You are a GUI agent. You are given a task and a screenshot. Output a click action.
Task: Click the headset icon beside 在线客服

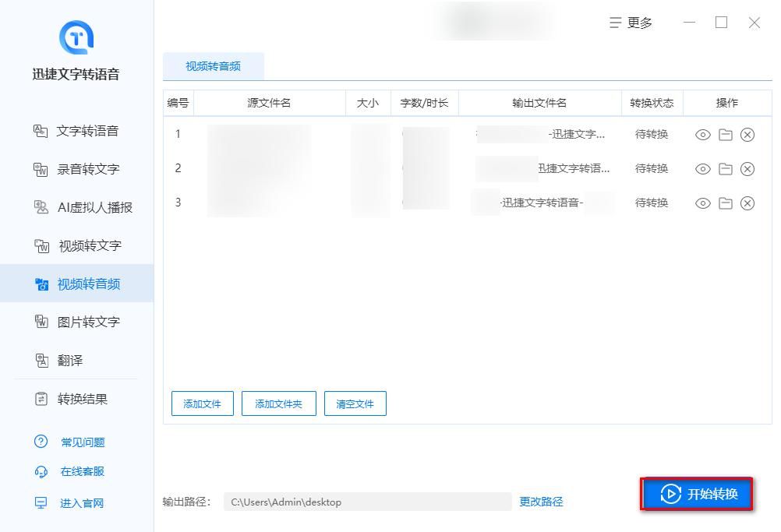coord(41,471)
